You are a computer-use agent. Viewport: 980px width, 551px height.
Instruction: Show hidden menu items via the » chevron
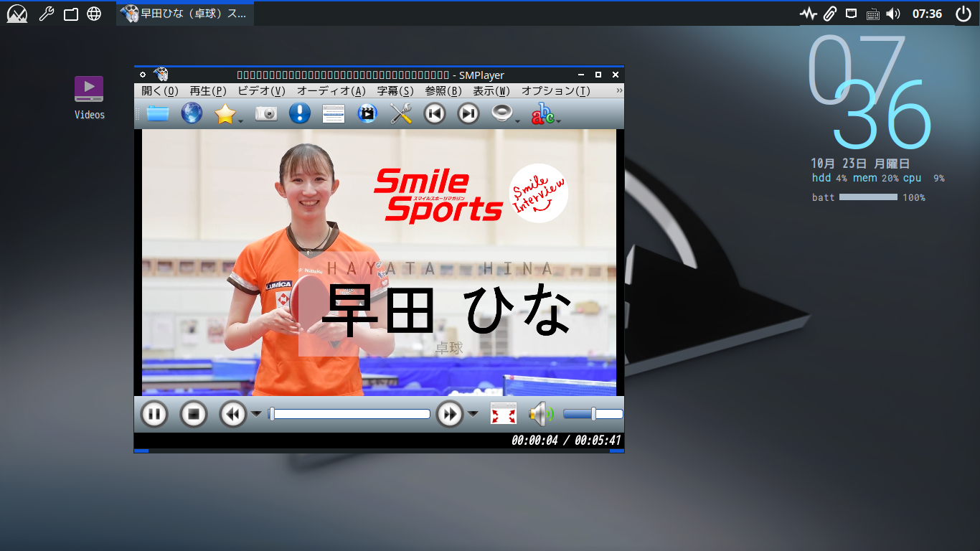(619, 90)
